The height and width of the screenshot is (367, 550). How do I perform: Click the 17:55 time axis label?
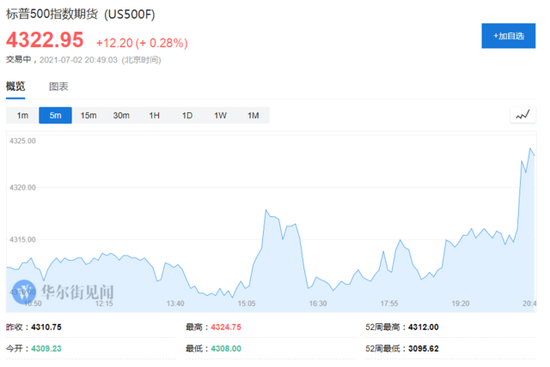point(389,303)
